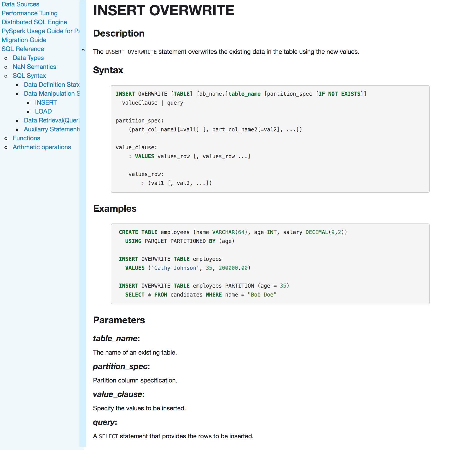476x450 pixels.
Task: Click the partition_spec parameter label
Action: (122, 366)
